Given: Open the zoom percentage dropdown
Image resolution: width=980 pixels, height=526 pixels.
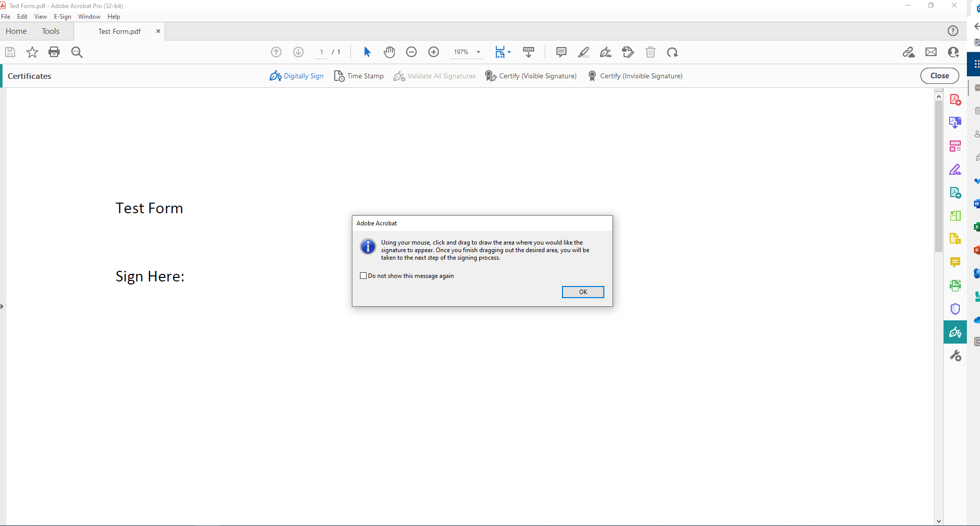Looking at the screenshot, I should [478, 52].
